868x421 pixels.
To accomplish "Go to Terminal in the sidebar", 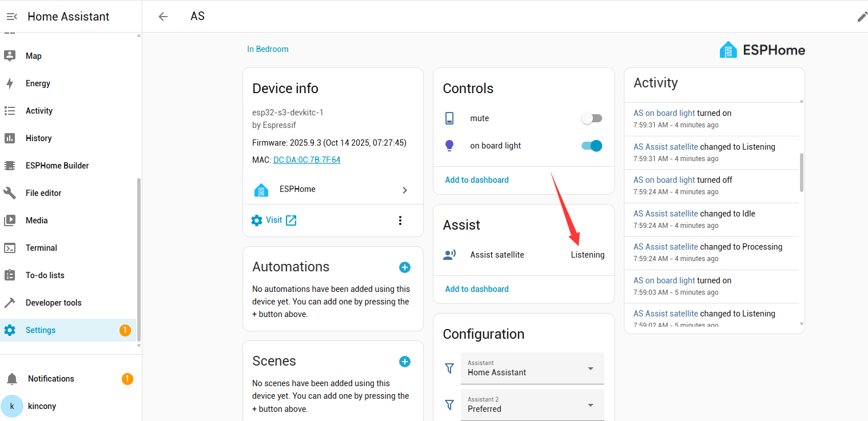I will coord(41,248).
